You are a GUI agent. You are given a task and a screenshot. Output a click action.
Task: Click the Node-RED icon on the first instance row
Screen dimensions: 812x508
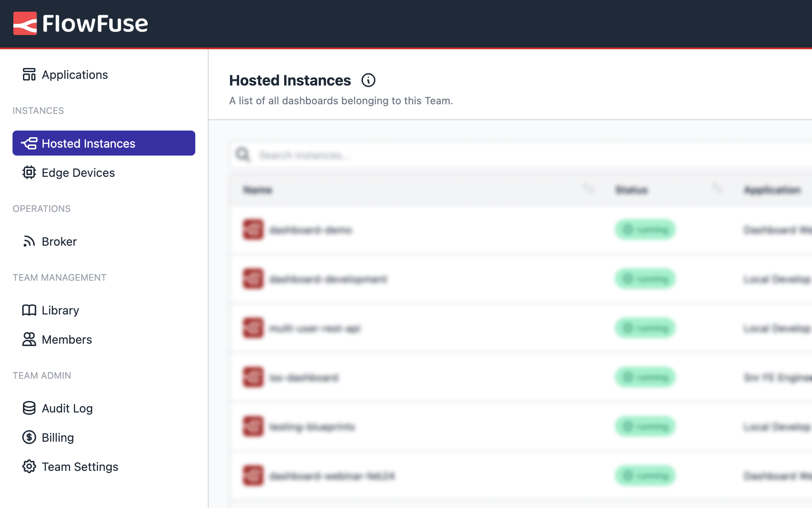(252, 230)
